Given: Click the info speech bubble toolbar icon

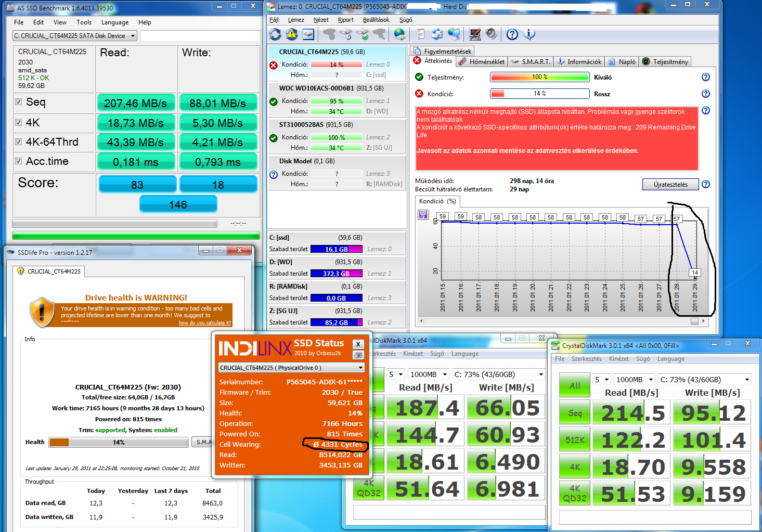Looking at the screenshot, I should tap(529, 34).
